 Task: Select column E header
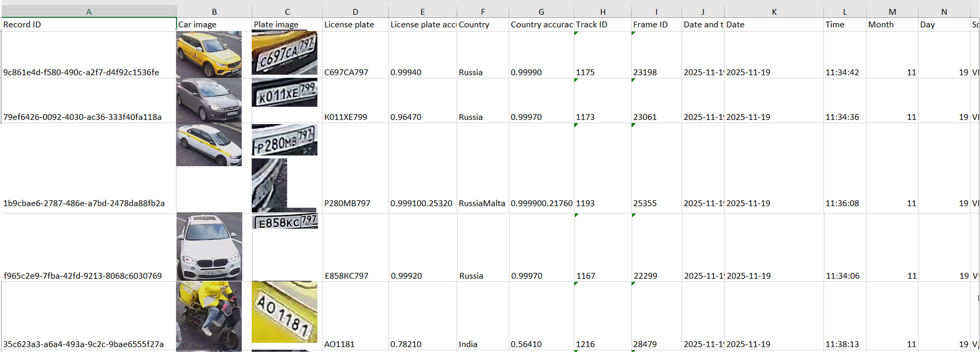[422, 12]
